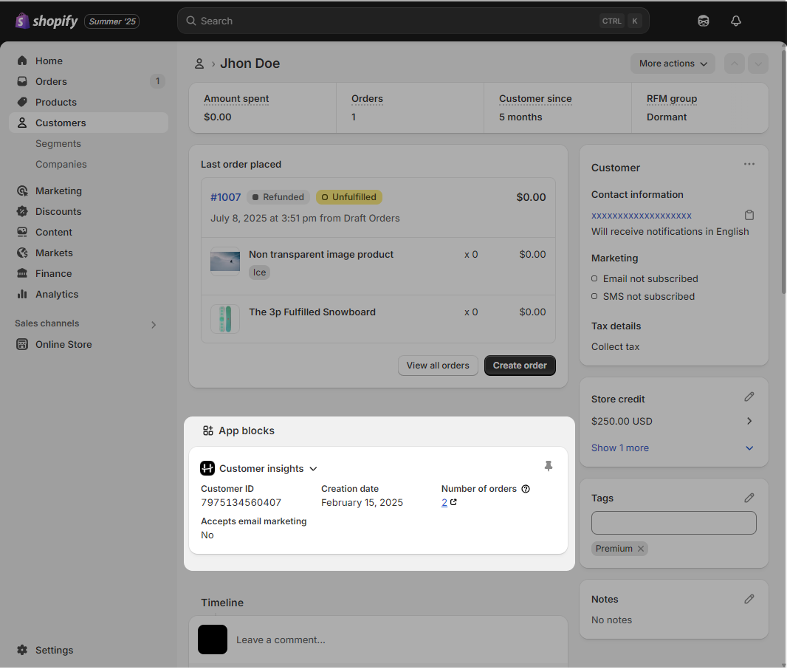Remove the Premium tag

pos(641,549)
